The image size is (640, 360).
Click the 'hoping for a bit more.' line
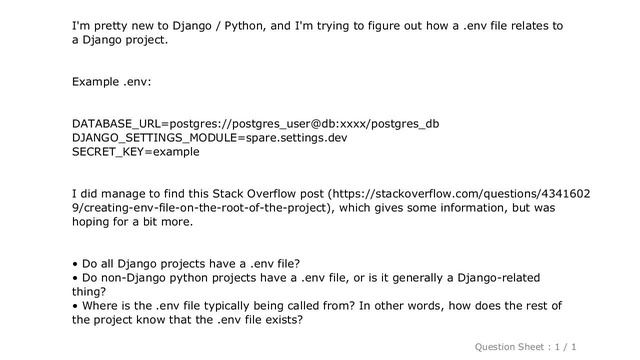click(x=132, y=222)
